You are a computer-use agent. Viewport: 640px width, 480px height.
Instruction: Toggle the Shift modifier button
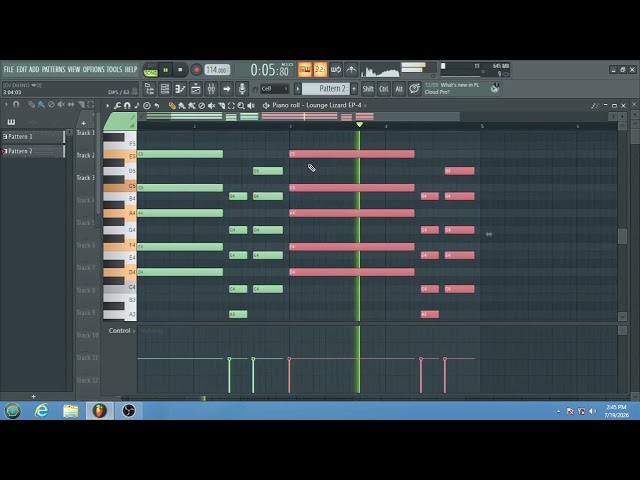368,89
